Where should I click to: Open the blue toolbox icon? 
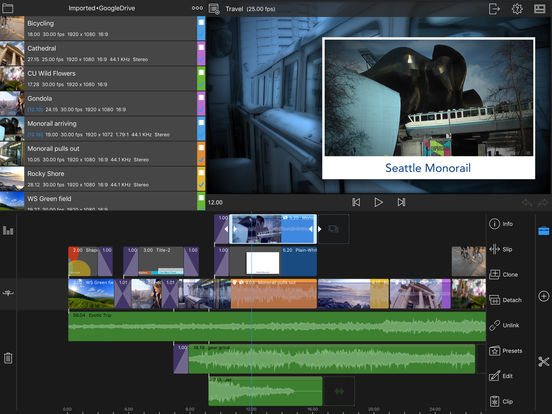544,231
